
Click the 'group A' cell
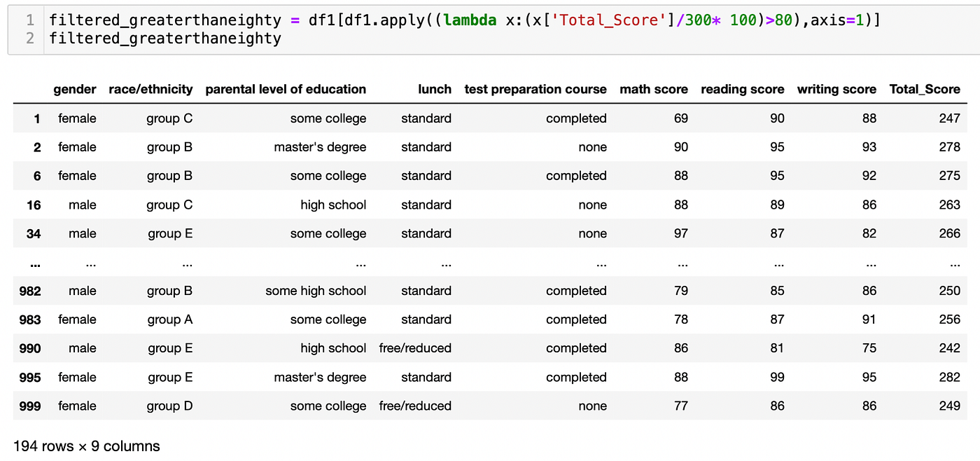point(169,320)
